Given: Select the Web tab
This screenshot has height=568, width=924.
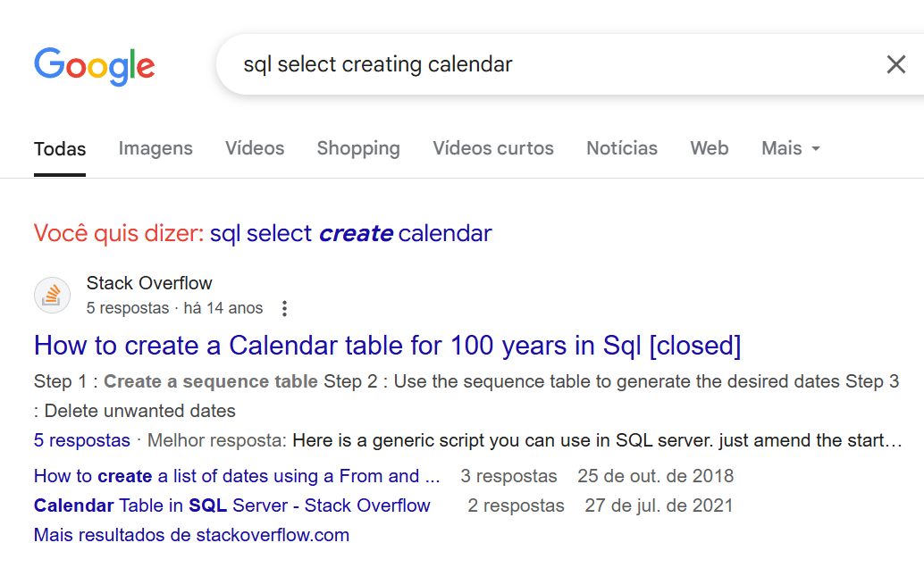Looking at the screenshot, I should pyautogui.click(x=709, y=148).
